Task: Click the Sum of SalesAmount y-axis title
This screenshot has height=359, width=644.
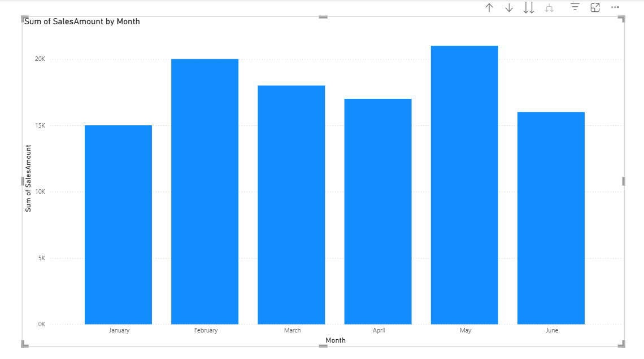Action: tap(28, 178)
